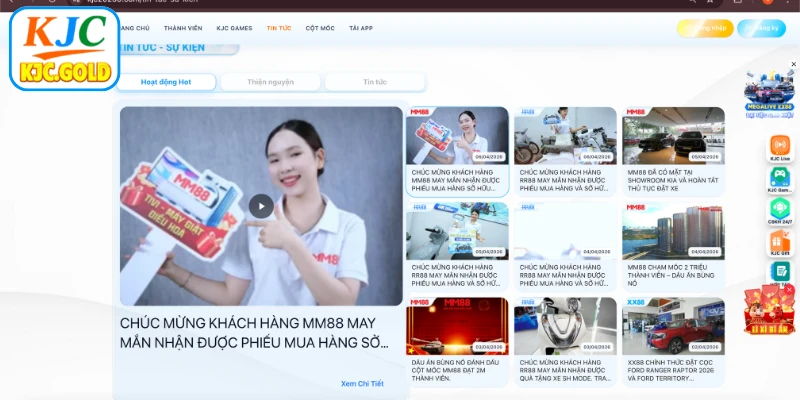Image resolution: width=800 pixels, height=400 pixels.
Task: Click the 02/04/2026 date badge
Action: pos(705,347)
